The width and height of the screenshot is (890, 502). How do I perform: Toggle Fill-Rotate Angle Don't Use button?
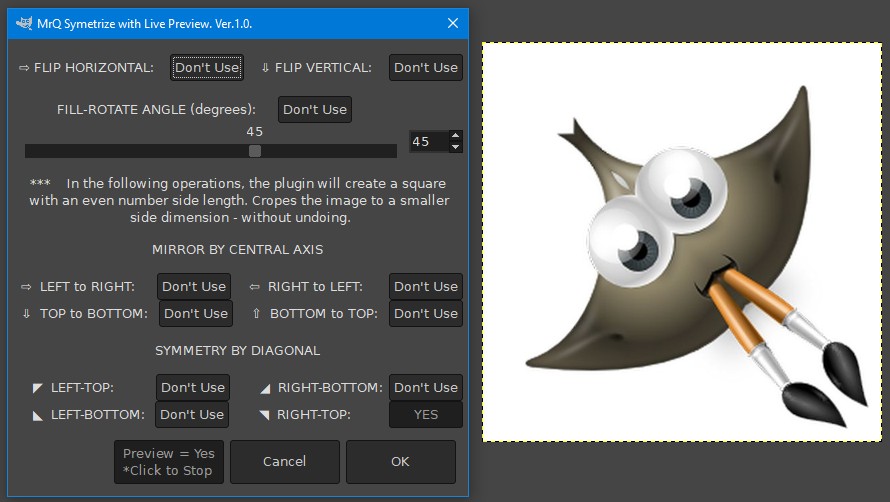click(315, 110)
